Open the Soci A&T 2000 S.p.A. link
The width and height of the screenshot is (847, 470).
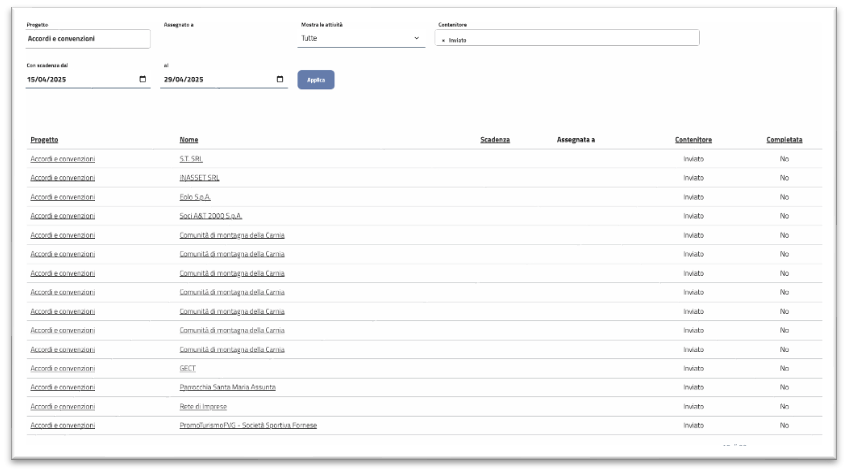(210, 216)
